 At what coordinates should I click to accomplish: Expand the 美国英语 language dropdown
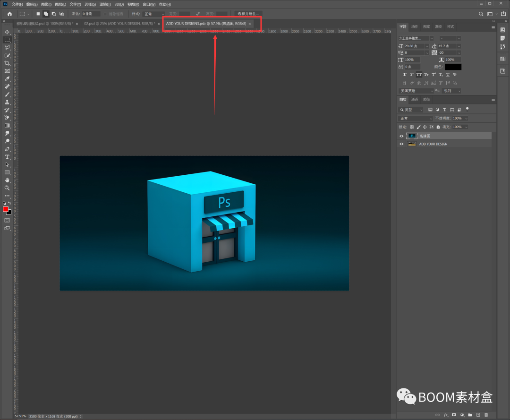pyautogui.click(x=416, y=91)
